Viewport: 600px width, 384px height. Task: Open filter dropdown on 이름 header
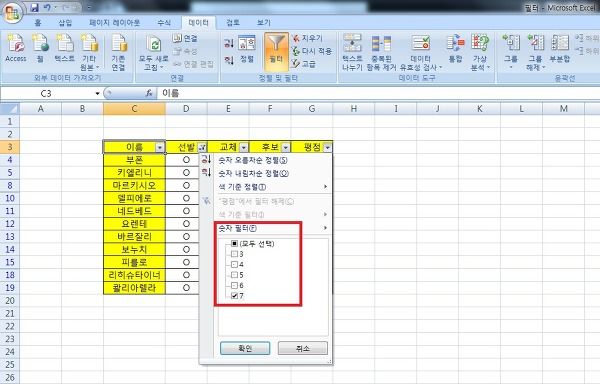[160, 147]
